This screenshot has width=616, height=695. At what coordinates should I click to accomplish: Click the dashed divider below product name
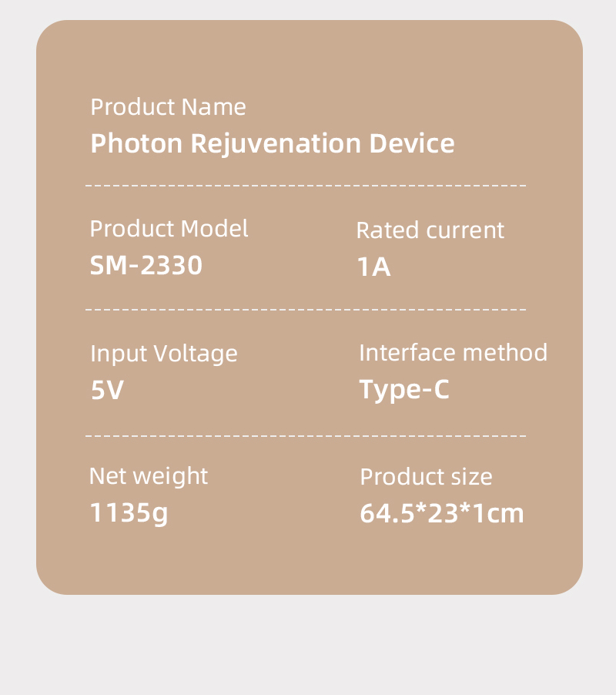point(306,185)
